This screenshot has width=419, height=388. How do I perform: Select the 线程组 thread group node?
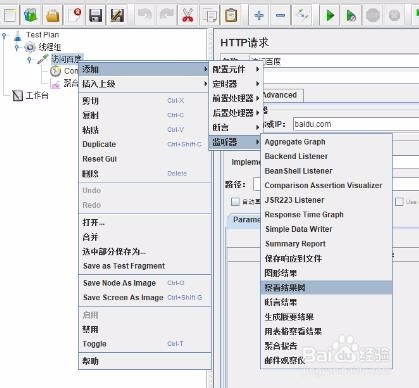pyautogui.click(x=50, y=47)
